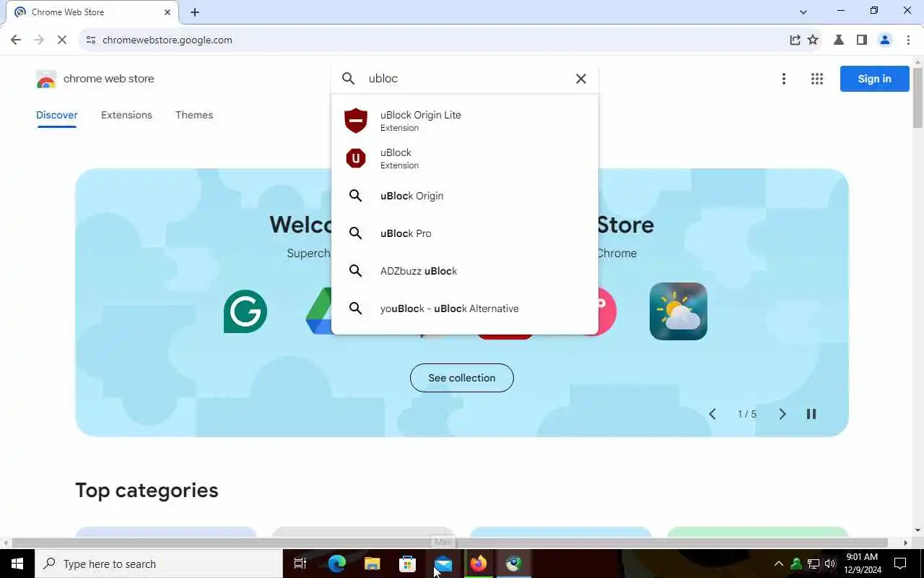
Task: Open the Windows Start menu
Action: (x=17, y=564)
